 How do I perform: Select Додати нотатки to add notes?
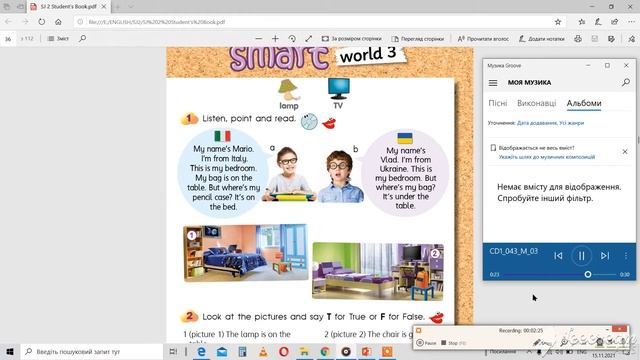point(541,38)
